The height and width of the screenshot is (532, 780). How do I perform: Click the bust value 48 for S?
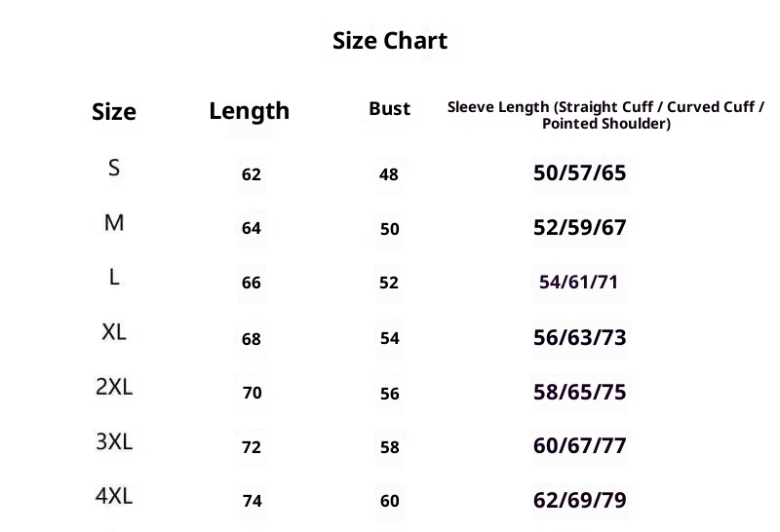[389, 175]
